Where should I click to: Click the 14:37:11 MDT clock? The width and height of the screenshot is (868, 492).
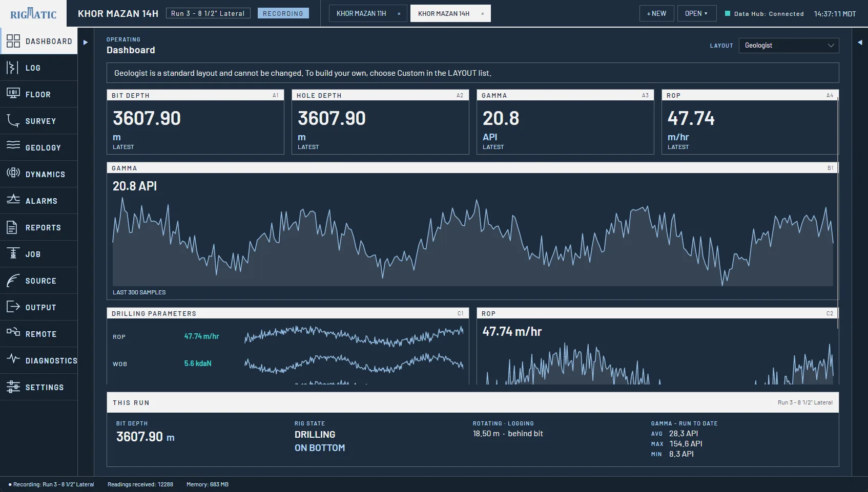click(x=835, y=14)
